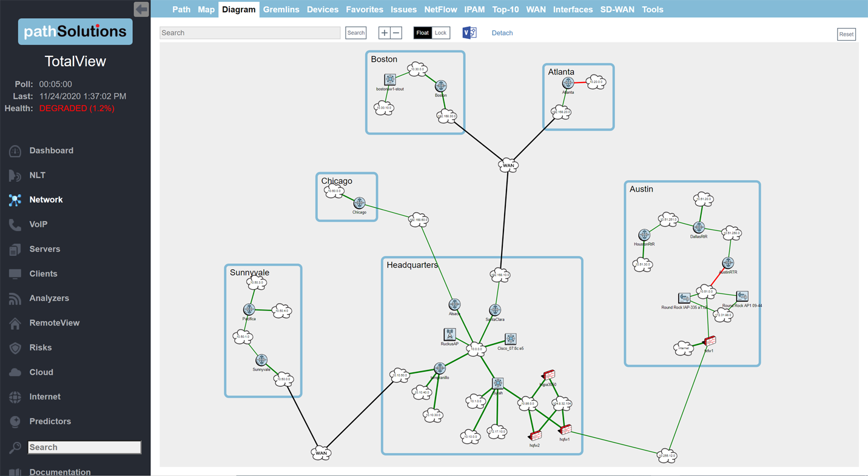The width and height of the screenshot is (868, 476).
Task: Toggle Lock layout mode
Action: 440,33
